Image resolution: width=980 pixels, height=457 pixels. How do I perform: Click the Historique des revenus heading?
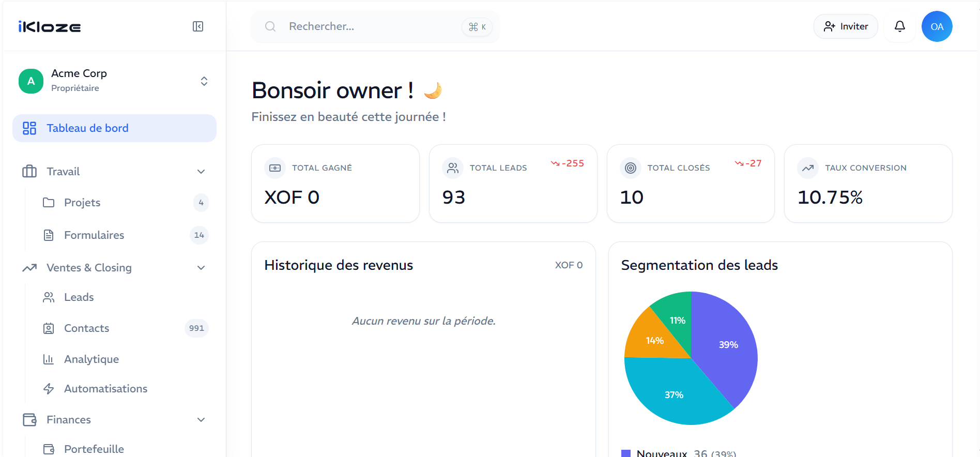tap(339, 265)
